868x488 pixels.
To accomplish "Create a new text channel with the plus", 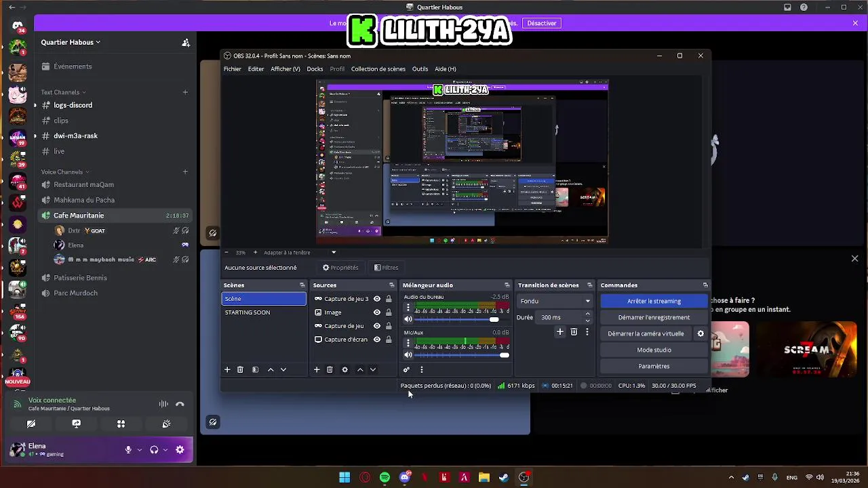I will (x=185, y=92).
